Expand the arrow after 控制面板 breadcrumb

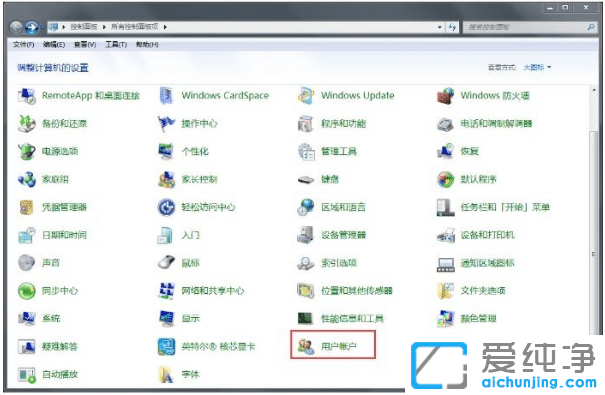pyautogui.click(x=104, y=27)
